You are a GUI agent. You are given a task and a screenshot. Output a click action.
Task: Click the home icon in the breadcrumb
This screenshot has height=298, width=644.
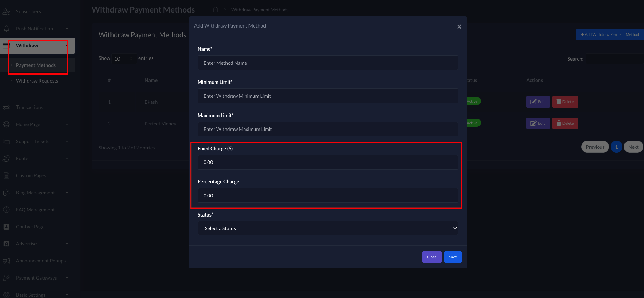216,10
